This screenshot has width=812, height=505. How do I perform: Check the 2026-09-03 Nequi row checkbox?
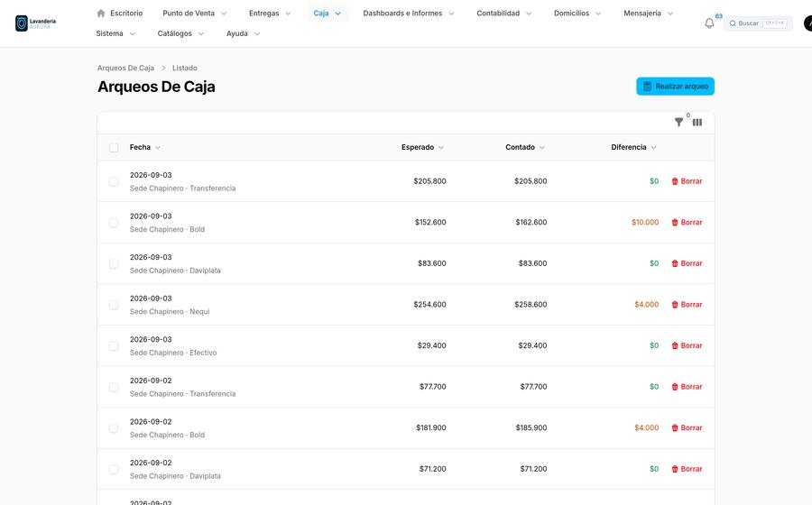click(x=114, y=305)
